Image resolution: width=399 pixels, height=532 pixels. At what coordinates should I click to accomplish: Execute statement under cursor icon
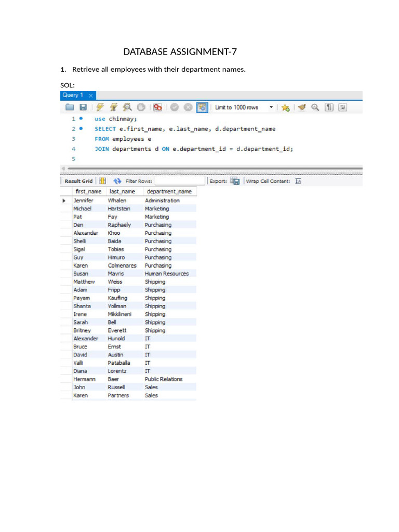coord(114,108)
